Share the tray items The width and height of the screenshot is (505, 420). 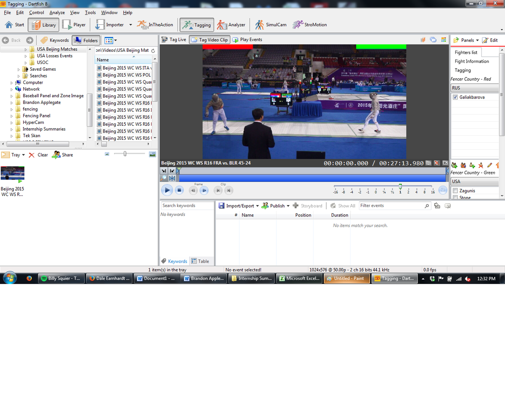click(62, 155)
